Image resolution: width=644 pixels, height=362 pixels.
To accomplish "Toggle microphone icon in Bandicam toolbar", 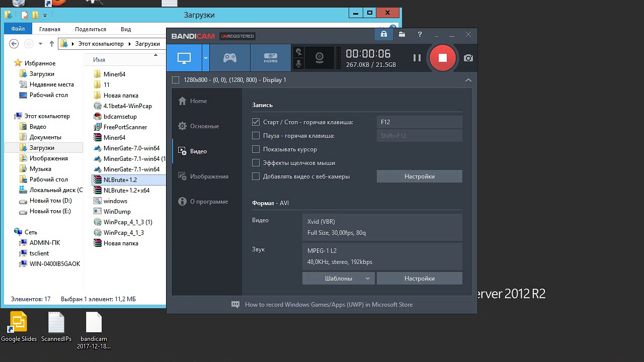I will [x=299, y=64].
